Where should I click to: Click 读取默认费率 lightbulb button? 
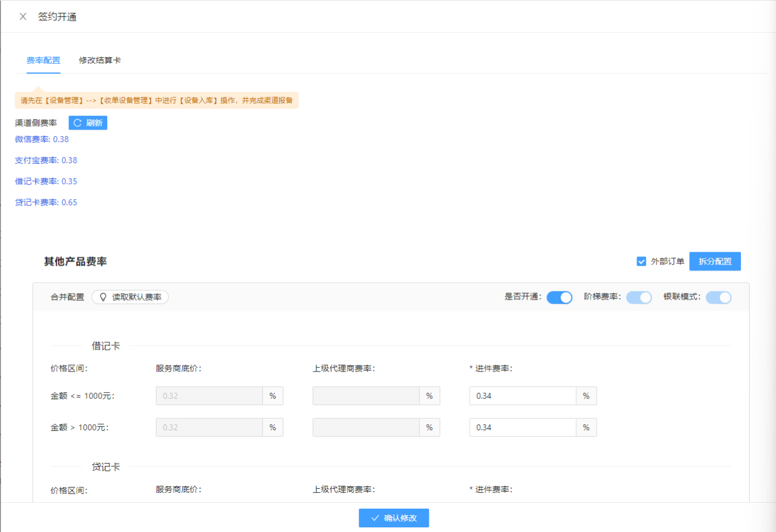point(130,297)
